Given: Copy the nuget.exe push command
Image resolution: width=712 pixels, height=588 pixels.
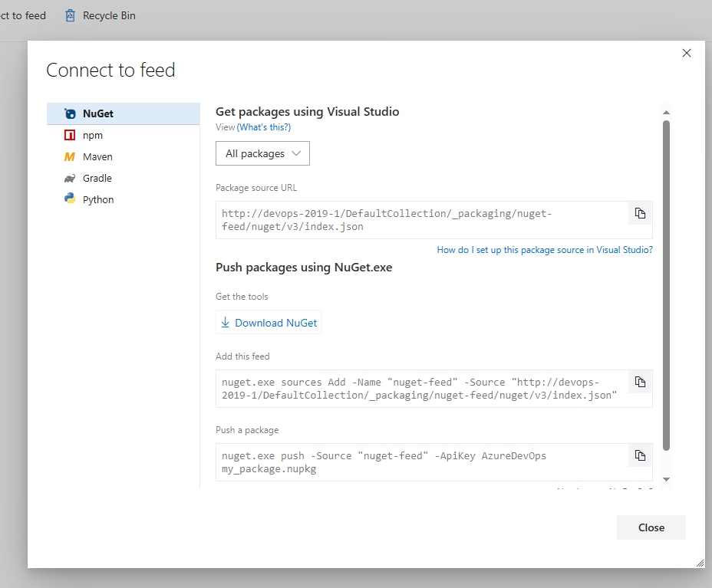Looking at the screenshot, I should coord(640,455).
